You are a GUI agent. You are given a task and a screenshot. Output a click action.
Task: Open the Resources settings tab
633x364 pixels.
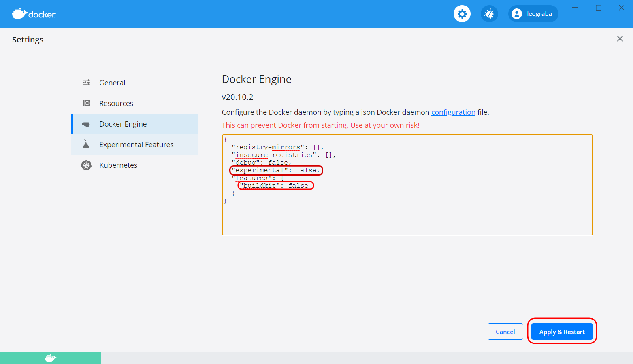134,103
